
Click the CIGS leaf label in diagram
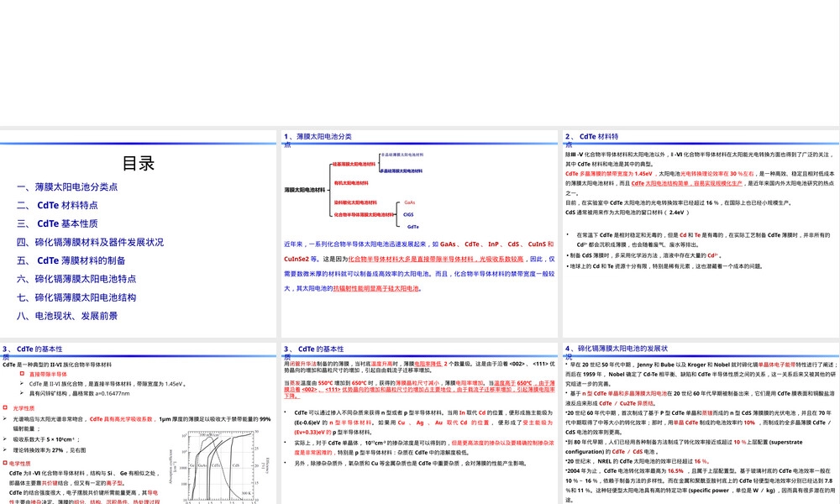(x=408, y=214)
